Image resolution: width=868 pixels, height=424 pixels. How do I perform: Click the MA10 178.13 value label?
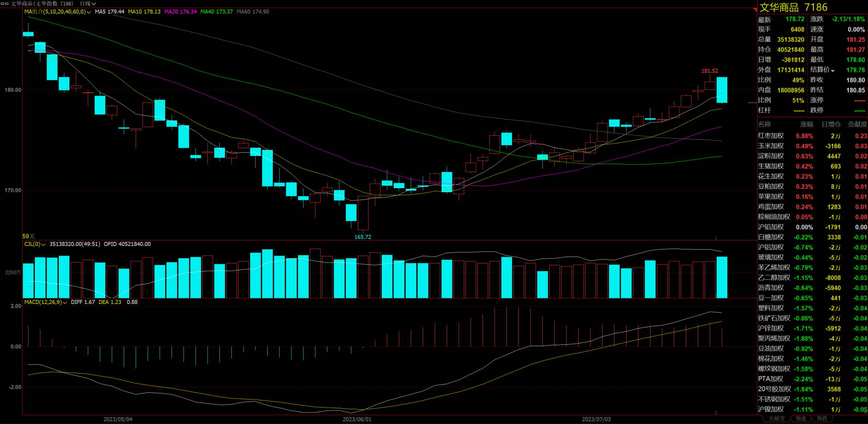pos(144,12)
